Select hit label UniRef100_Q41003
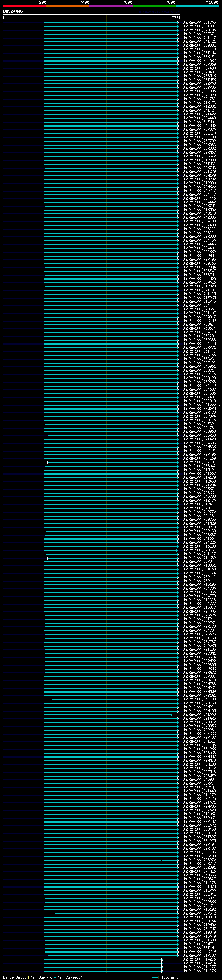 [199, 714]
